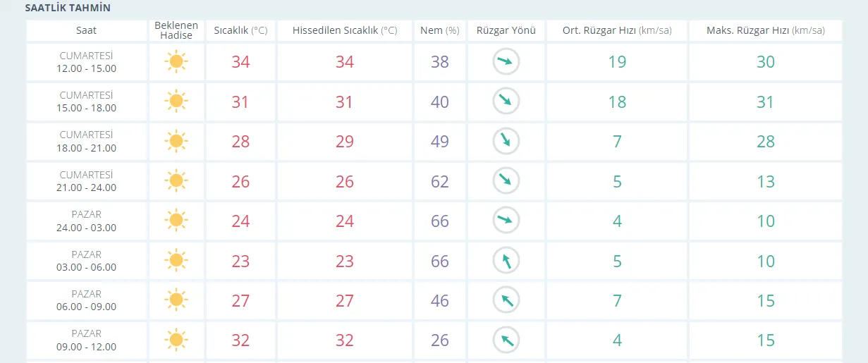Click wind direction arrow for Cumartesi 21.00 - 24.00
868x363 pixels.
coord(506,181)
